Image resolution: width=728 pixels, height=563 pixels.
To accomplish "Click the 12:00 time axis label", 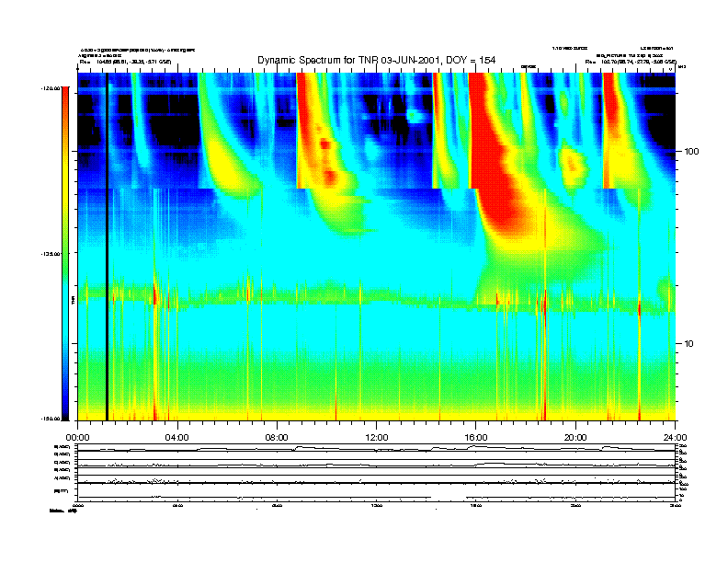I will [377, 438].
